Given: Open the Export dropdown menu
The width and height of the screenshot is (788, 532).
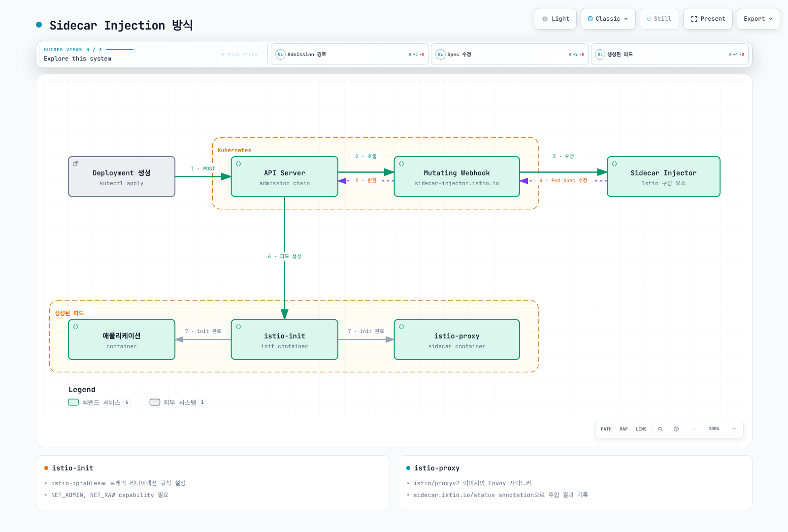Looking at the screenshot, I should point(758,19).
